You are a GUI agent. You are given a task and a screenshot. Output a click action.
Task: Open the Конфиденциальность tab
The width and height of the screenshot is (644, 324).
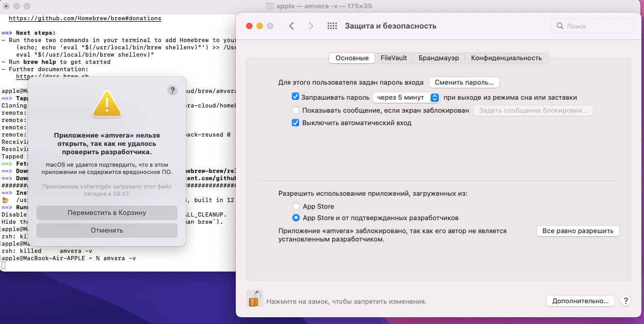tap(506, 58)
